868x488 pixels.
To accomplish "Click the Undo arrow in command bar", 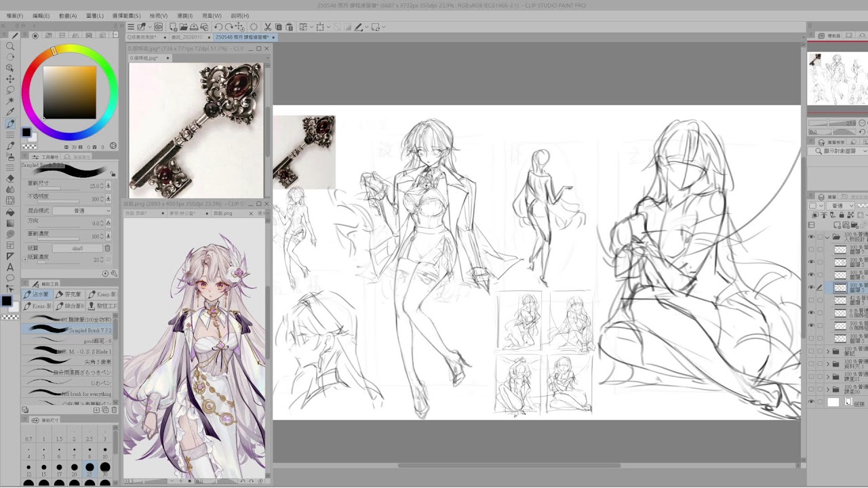I will point(218,27).
